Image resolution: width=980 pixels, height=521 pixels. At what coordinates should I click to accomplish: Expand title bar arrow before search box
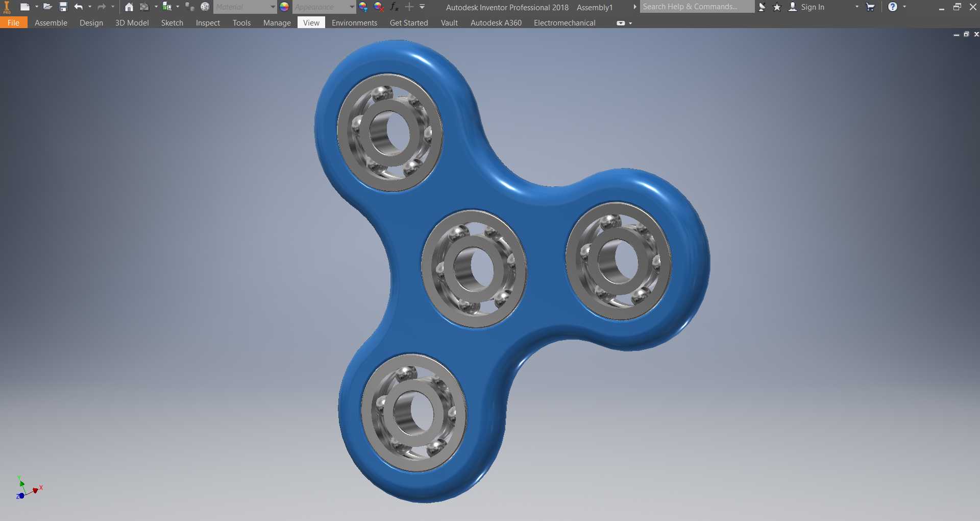[635, 7]
